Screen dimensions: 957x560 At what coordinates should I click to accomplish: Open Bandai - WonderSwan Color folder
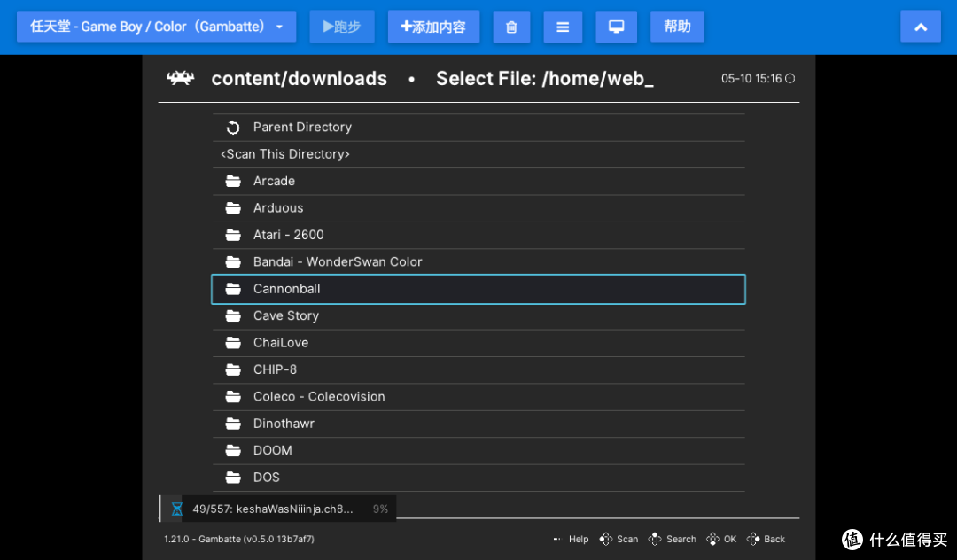click(x=478, y=261)
